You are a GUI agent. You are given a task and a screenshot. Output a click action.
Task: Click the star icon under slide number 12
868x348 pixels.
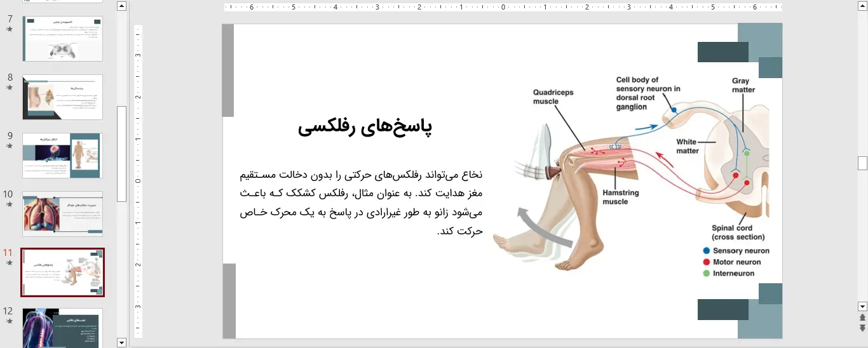pos(10,321)
